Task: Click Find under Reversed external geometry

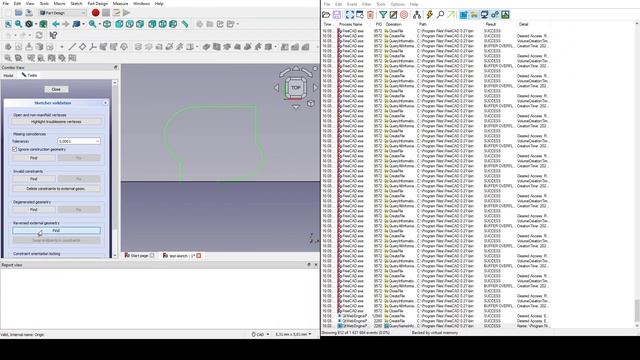Action: click(x=56, y=231)
